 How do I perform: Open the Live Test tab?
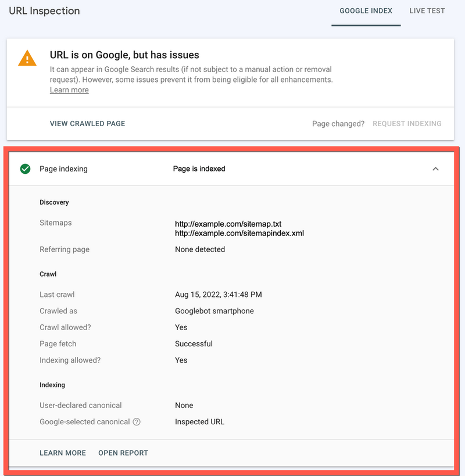[427, 11]
